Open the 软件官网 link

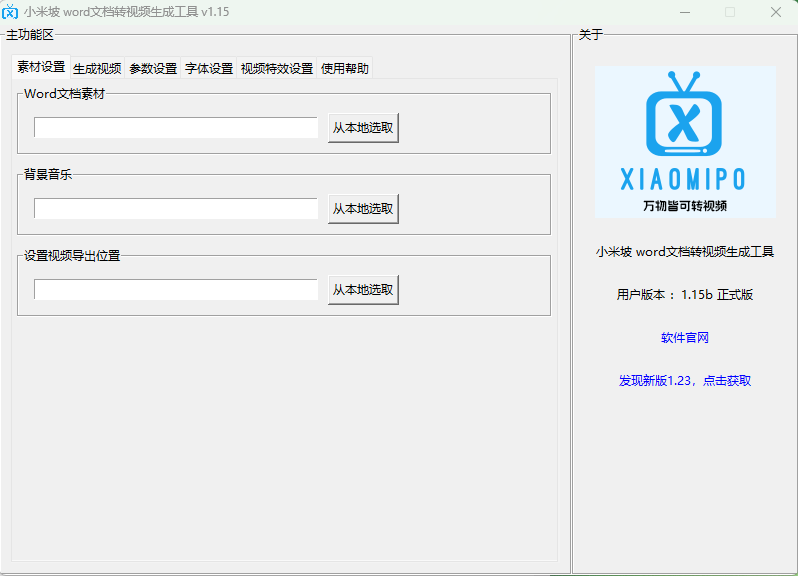point(684,338)
